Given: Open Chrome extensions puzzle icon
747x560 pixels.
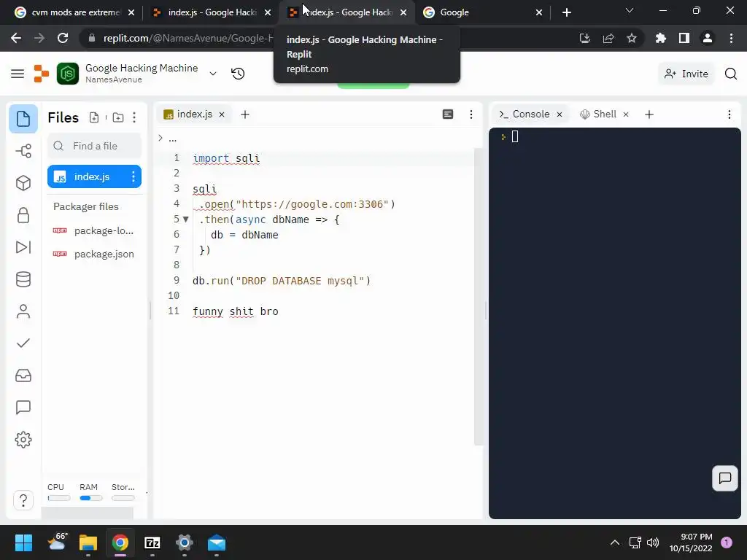Looking at the screenshot, I should (660, 38).
